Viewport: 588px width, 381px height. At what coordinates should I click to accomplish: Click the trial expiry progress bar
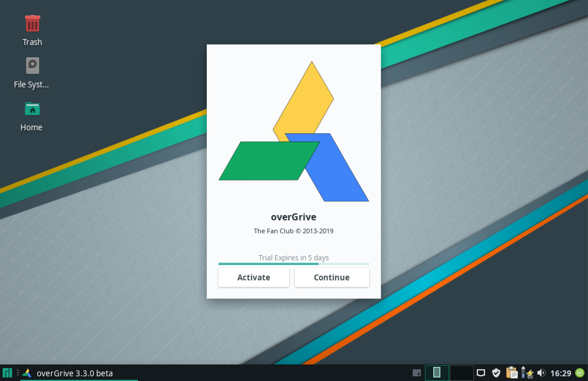(294, 264)
